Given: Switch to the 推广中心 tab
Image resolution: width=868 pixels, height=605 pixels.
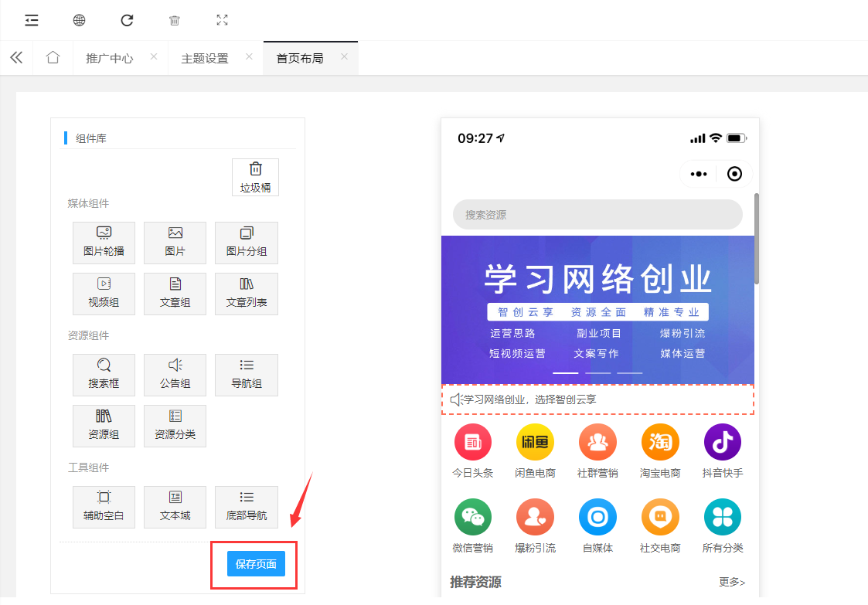Looking at the screenshot, I should [x=110, y=58].
